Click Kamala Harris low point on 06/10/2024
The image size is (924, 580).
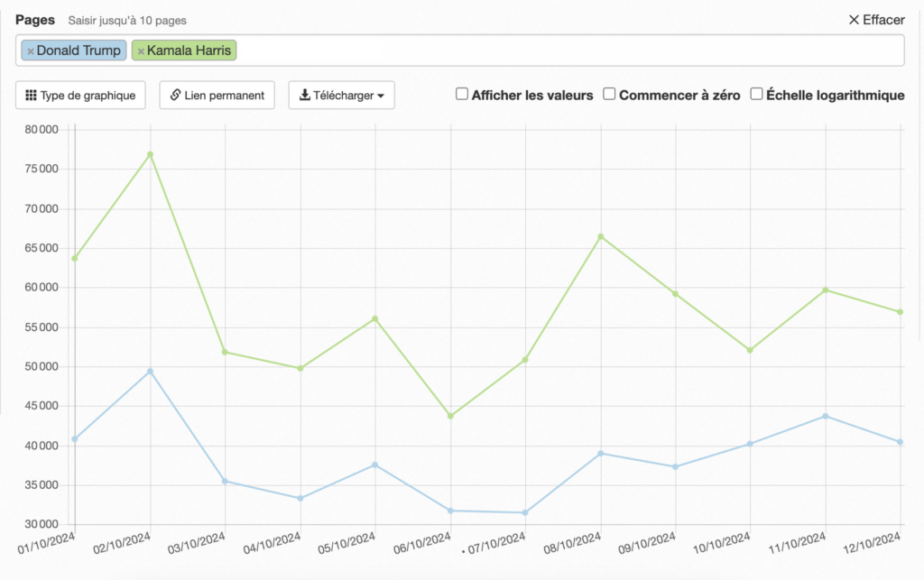pyautogui.click(x=451, y=417)
